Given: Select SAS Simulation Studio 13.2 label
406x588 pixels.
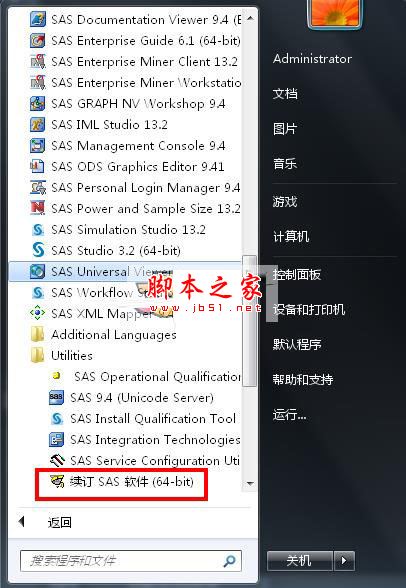Looking at the screenshot, I should pos(129,229).
